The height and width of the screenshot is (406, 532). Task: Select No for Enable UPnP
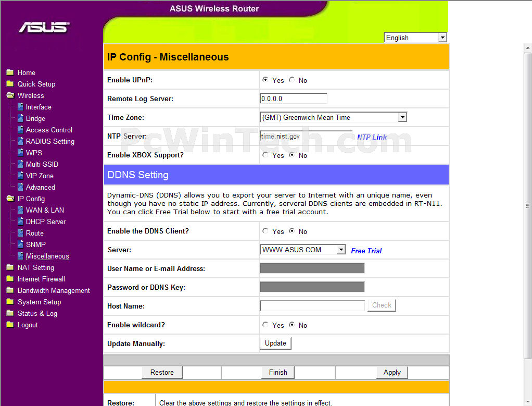(292, 80)
